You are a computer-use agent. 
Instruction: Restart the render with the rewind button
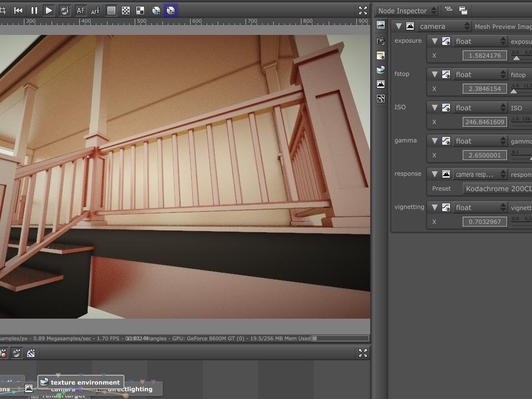pos(18,11)
